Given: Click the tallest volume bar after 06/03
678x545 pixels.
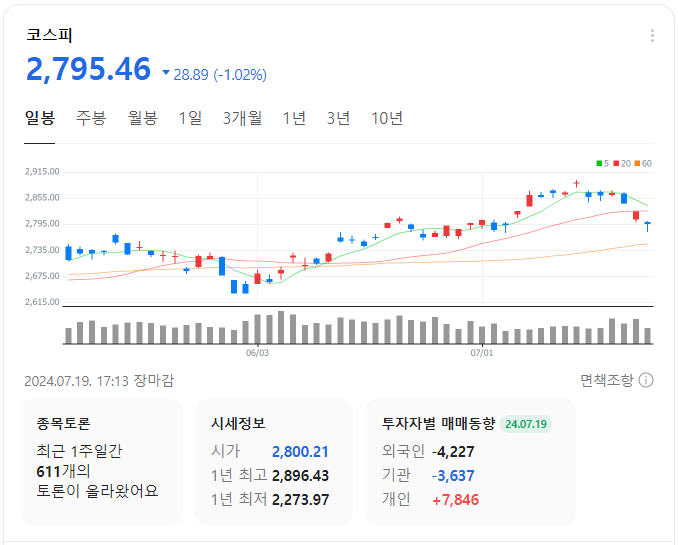Looking at the screenshot, I should 281,327.
